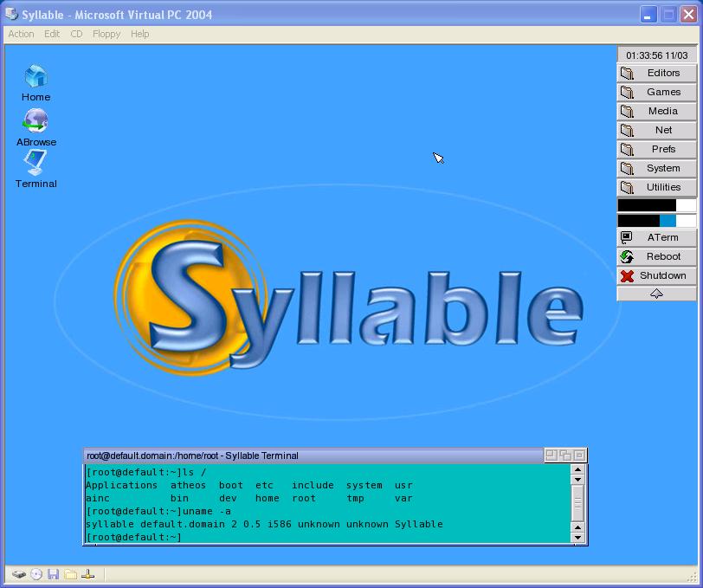Click the meter bar with the blue segment
This screenshot has width=703, height=588.
pyautogui.click(x=657, y=221)
